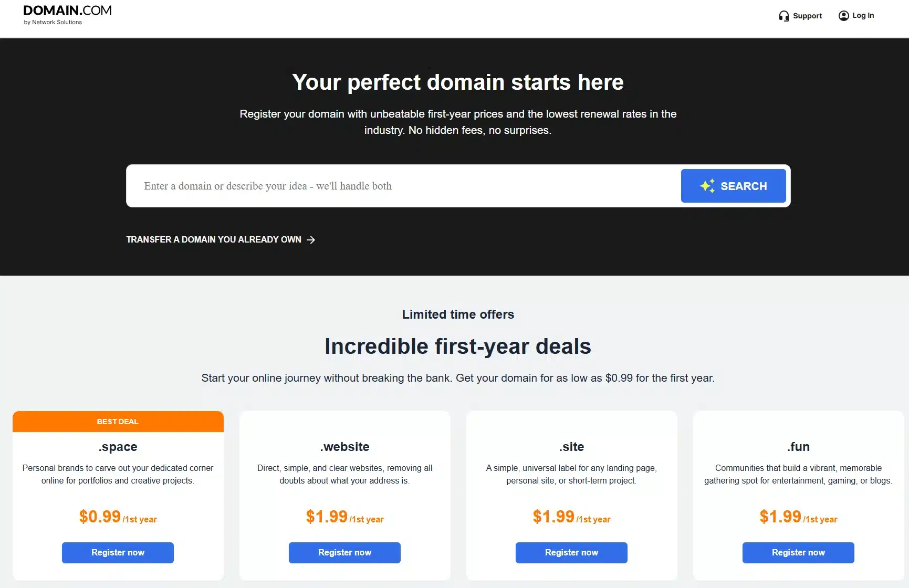The image size is (909, 588).
Task: Click the Log In user icon
Action: 843,16
